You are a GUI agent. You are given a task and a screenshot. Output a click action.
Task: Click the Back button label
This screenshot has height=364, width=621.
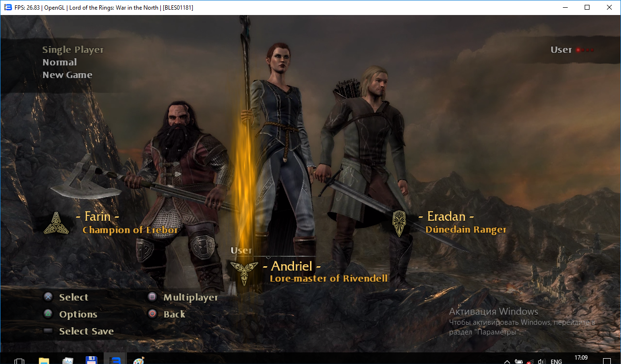pyautogui.click(x=174, y=314)
